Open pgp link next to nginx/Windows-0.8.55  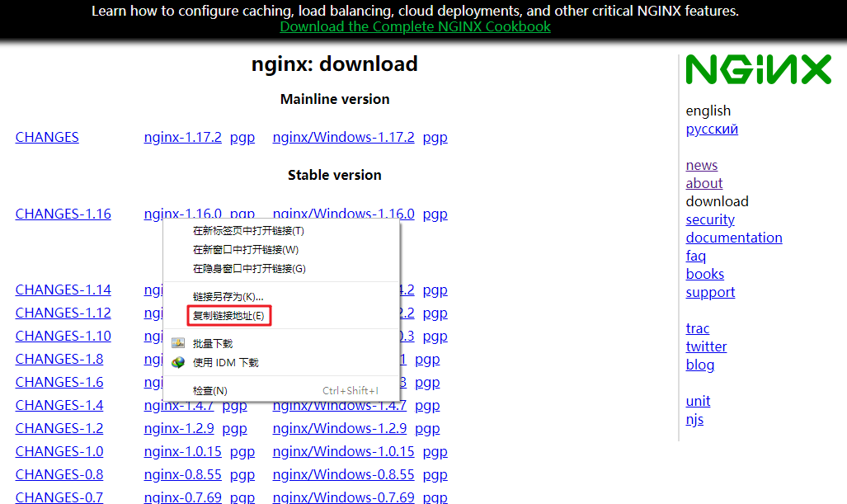tap(435, 475)
